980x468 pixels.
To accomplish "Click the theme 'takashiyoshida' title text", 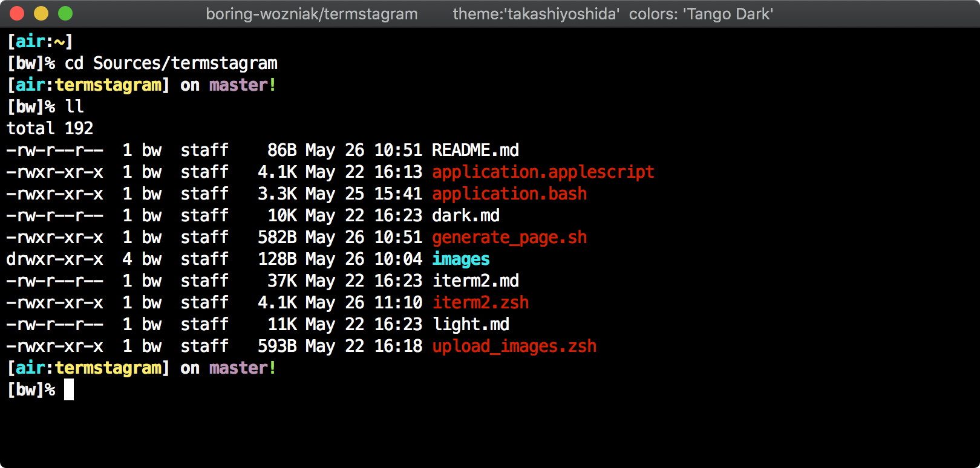I will pyautogui.click(x=536, y=14).
